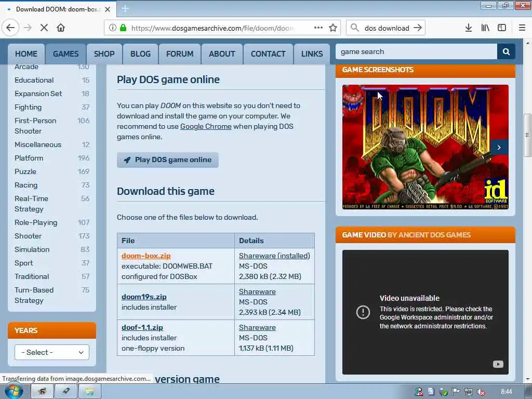Image resolution: width=532 pixels, height=399 pixels.
Task: Open the downloads arrow icon
Action: click(468, 28)
